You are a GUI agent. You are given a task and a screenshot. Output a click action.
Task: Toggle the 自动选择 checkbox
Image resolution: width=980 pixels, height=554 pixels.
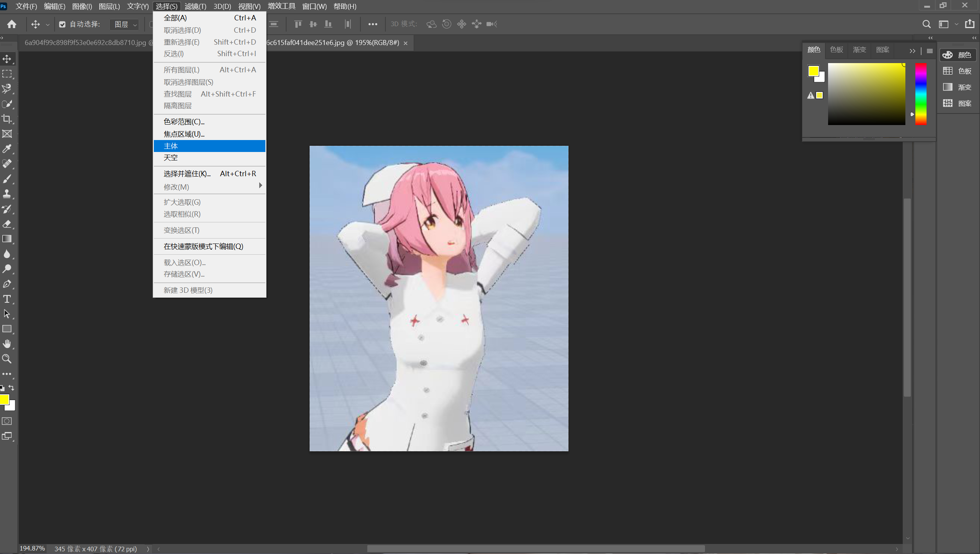[62, 24]
